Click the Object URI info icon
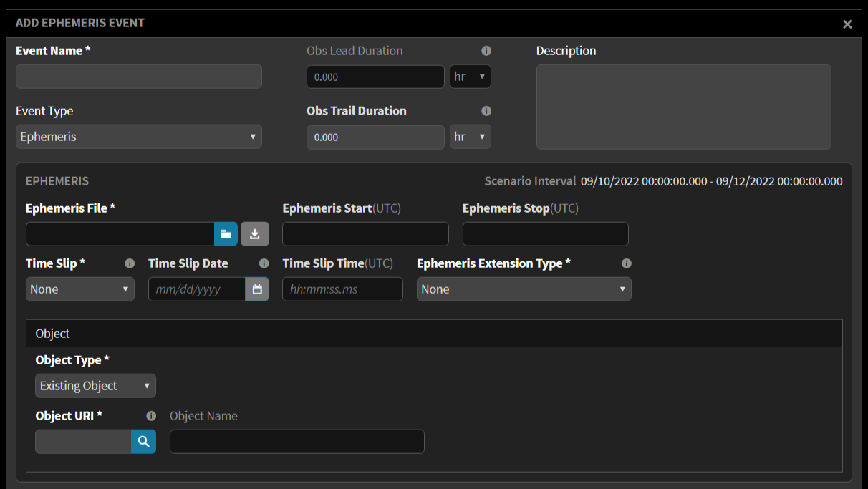868x489 pixels. [151, 416]
